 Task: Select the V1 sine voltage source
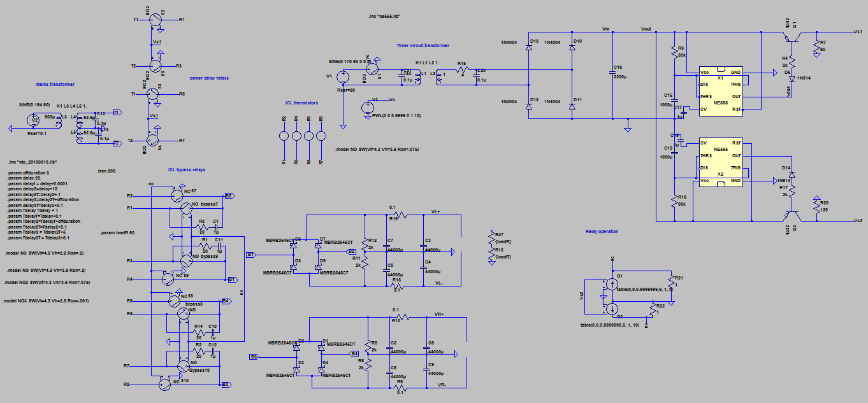click(343, 78)
